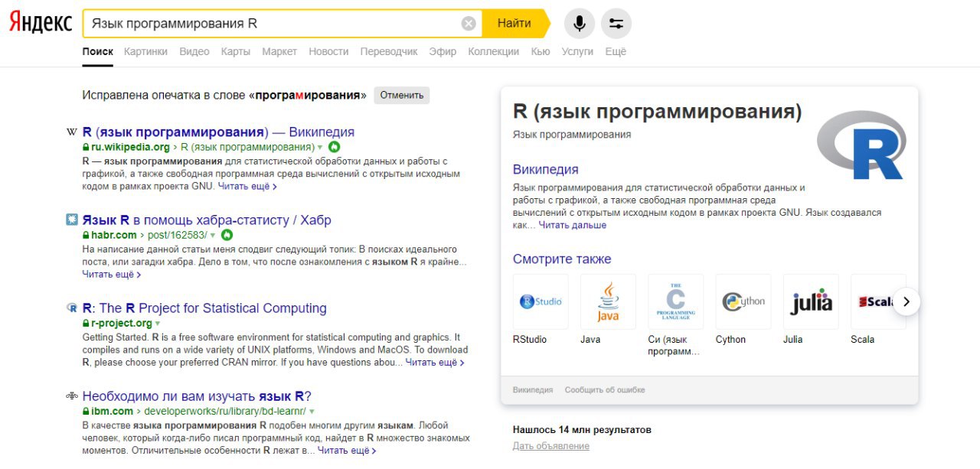
Task: Click the Отменить button for typo correction
Action: [402, 96]
